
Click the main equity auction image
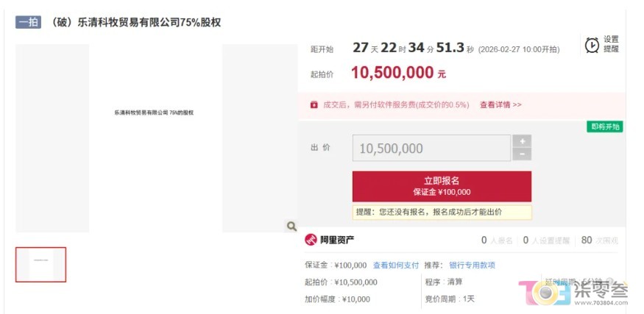pos(155,138)
